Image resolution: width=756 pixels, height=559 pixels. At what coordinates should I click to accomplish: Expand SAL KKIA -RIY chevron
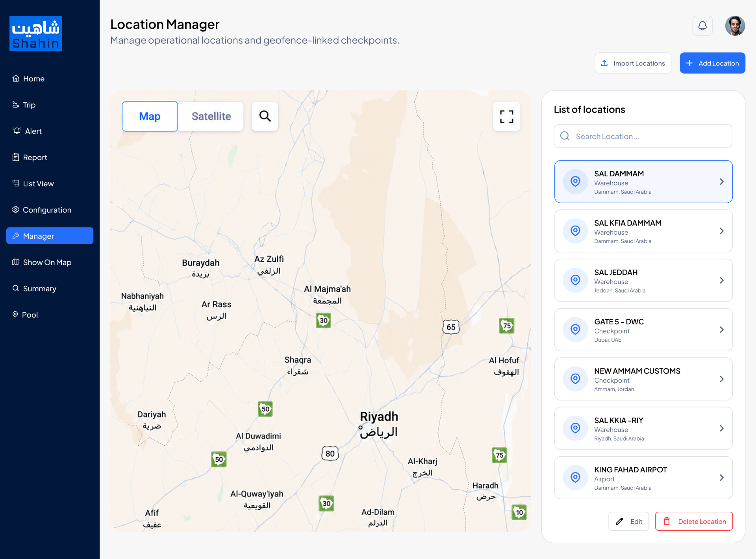pos(722,428)
